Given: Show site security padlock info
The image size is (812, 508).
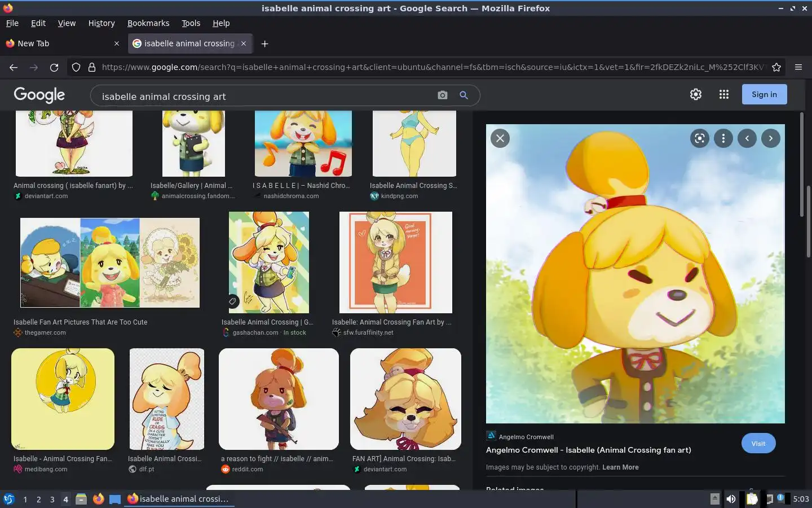Looking at the screenshot, I should [x=92, y=67].
